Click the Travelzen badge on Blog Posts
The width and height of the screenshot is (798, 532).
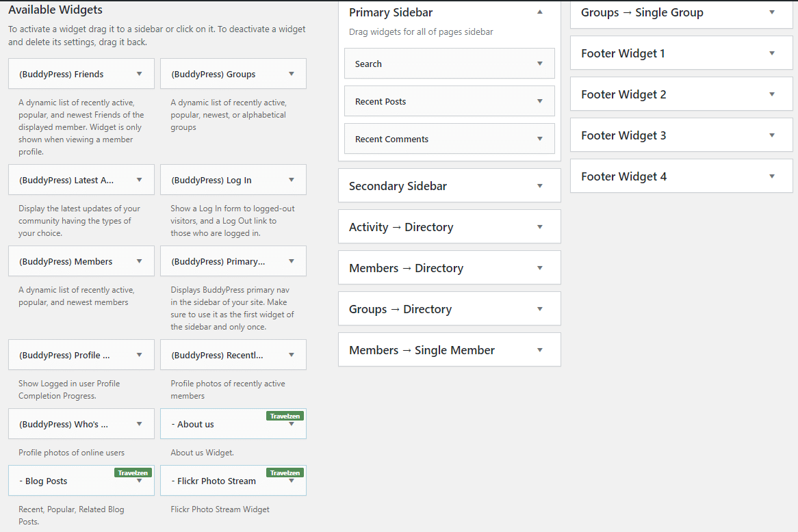point(133,473)
